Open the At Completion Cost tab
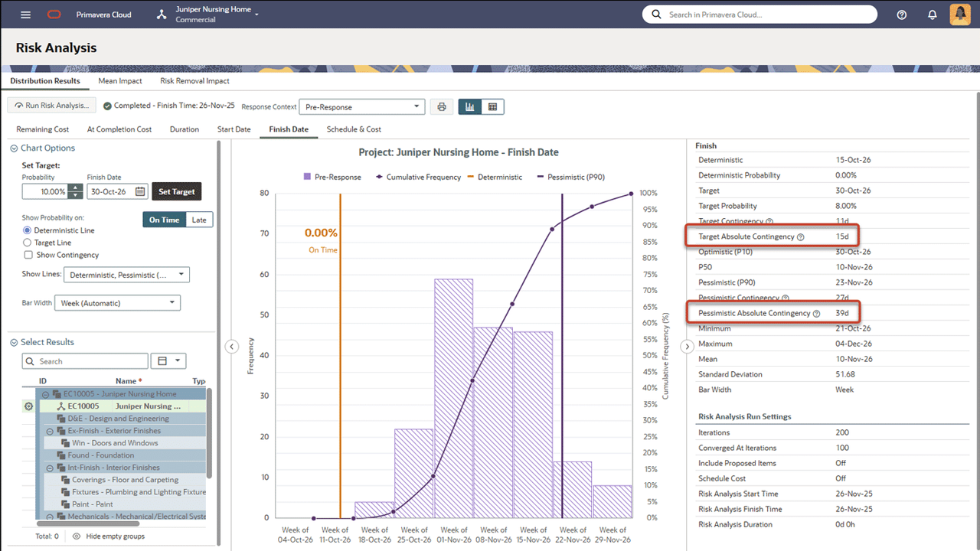The width and height of the screenshot is (980, 551). (x=119, y=129)
